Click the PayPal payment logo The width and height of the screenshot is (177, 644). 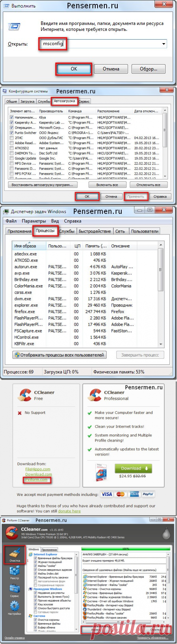(148, 494)
